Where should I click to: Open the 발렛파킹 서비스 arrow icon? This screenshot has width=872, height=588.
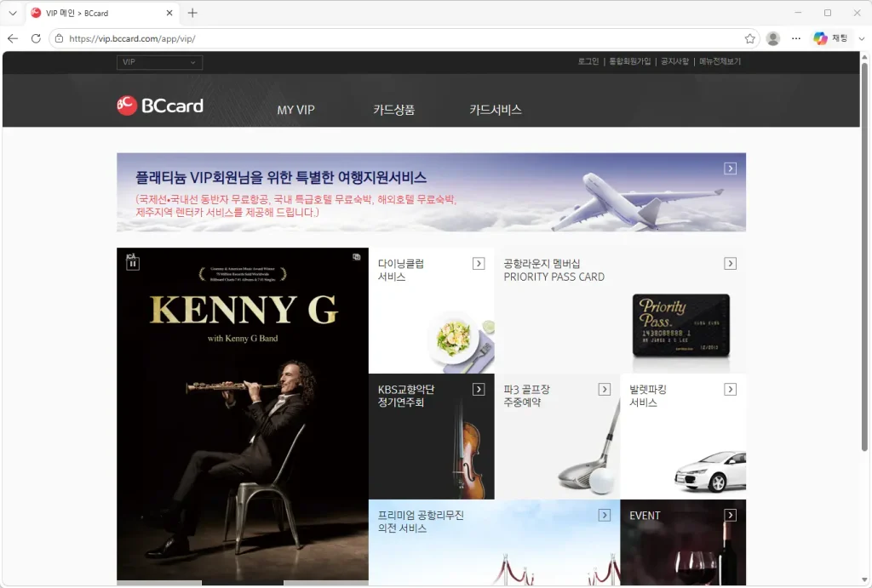[730, 389]
